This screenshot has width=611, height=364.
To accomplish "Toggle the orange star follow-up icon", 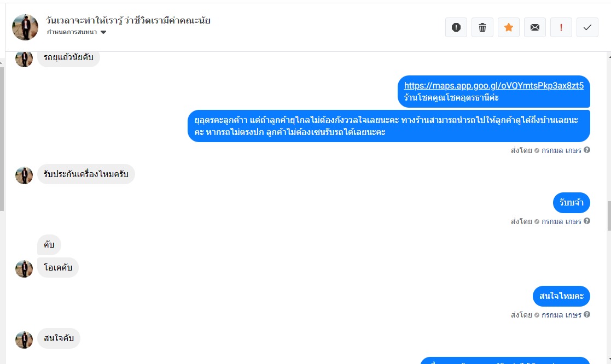I will pos(509,27).
